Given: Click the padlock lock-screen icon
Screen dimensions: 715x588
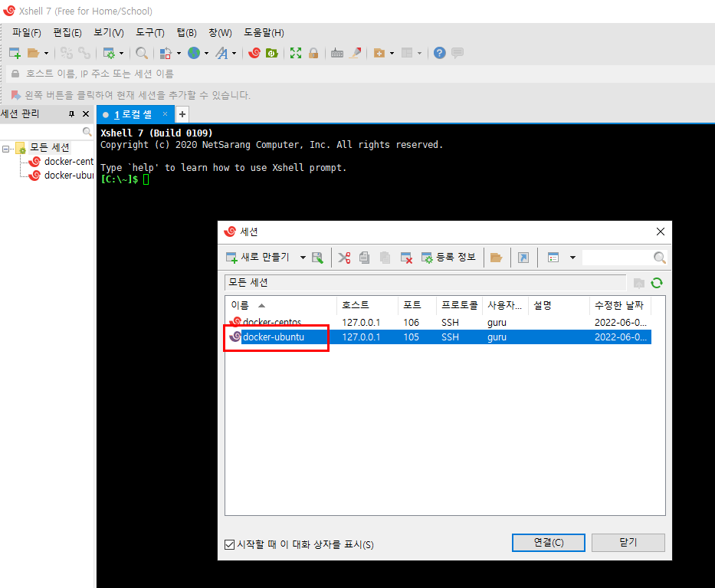Looking at the screenshot, I should pyautogui.click(x=313, y=53).
